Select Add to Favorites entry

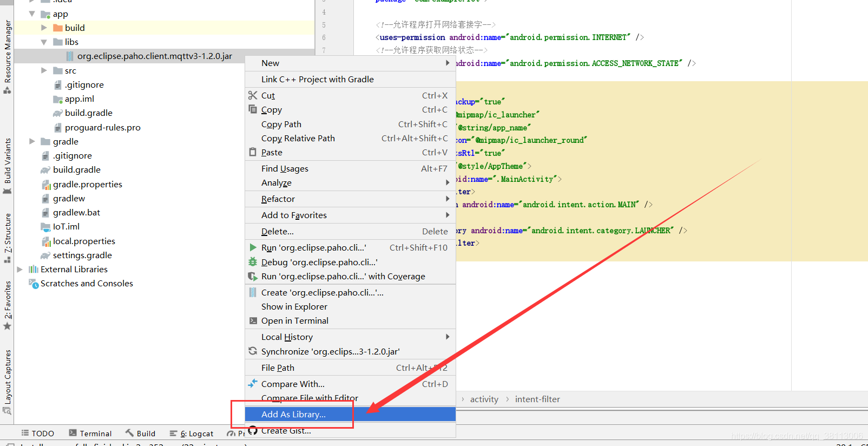[350, 215]
